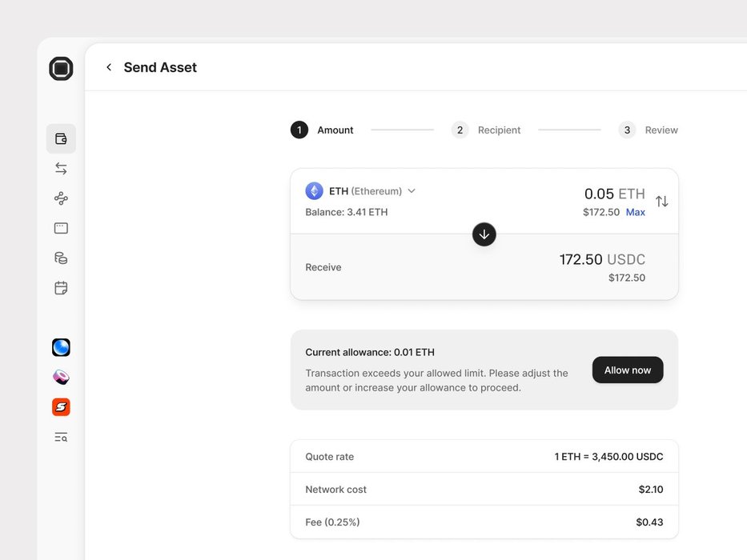Click the Max amount link
The height and width of the screenshot is (560, 747).
click(x=636, y=212)
